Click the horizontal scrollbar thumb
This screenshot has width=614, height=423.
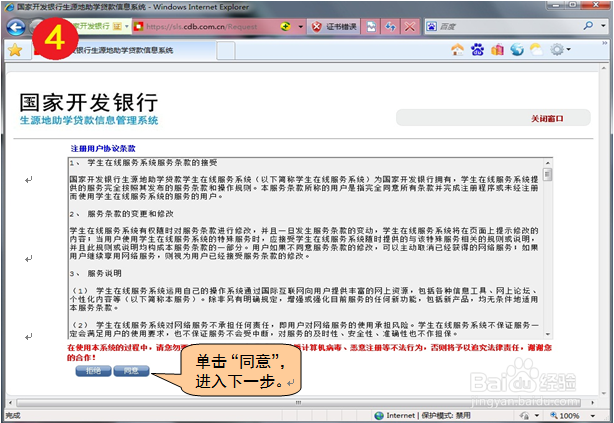(298, 403)
